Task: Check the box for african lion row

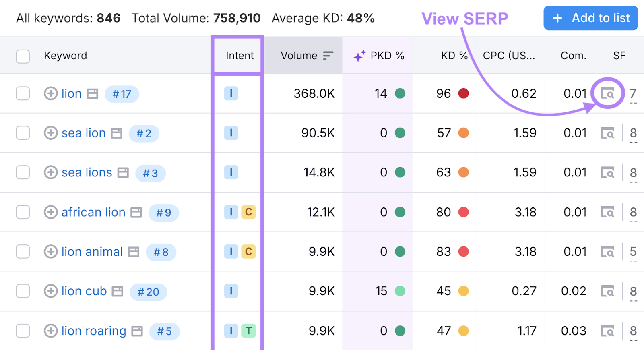Action: tap(23, 212)
